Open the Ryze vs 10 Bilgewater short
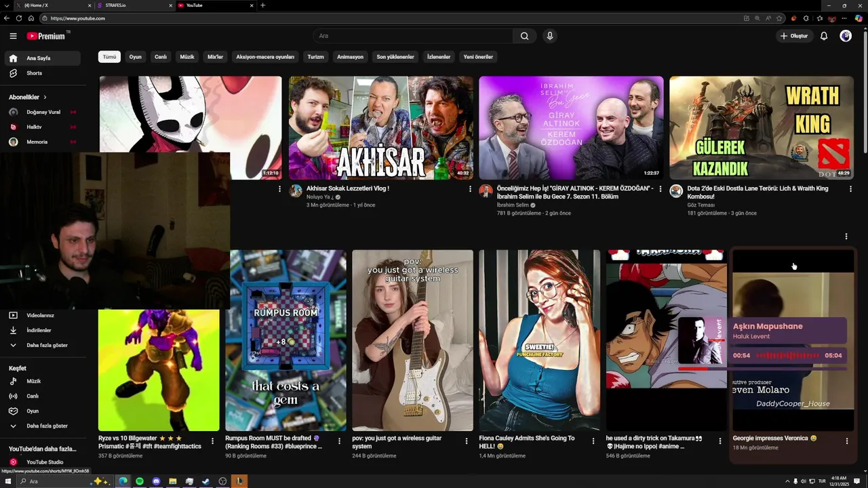 [159, 370]
